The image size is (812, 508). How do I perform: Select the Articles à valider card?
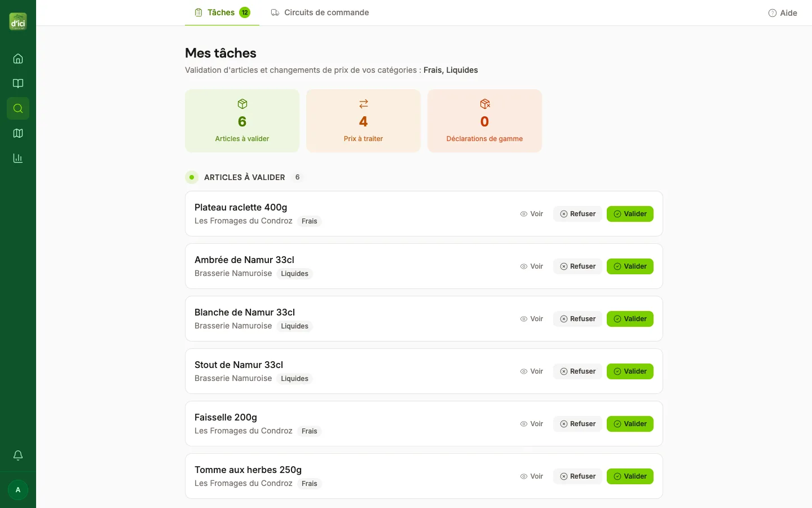[x=242, y=121]
